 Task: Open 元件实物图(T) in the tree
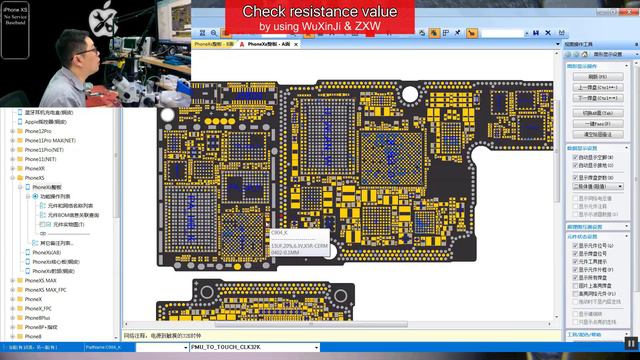[69, 224]
